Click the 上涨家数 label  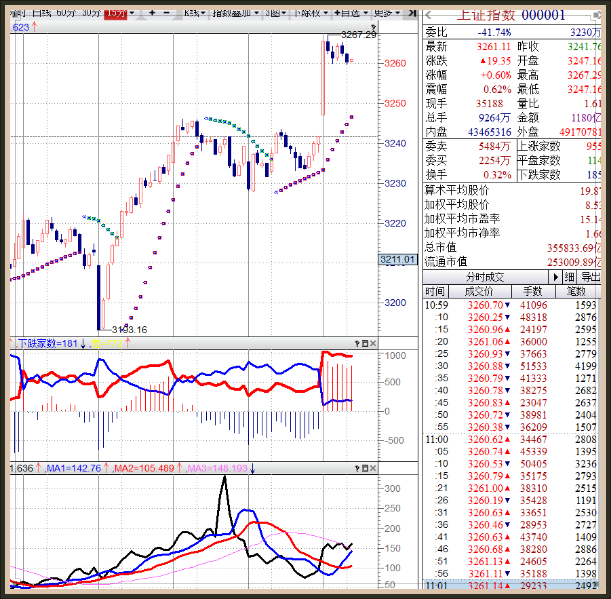(x=539, y=146)
